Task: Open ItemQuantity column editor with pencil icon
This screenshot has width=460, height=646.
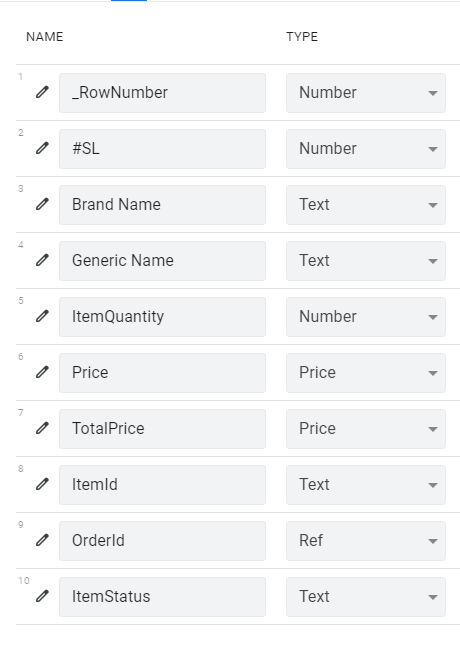Action: pyautogui.click(x=42, y=316)
